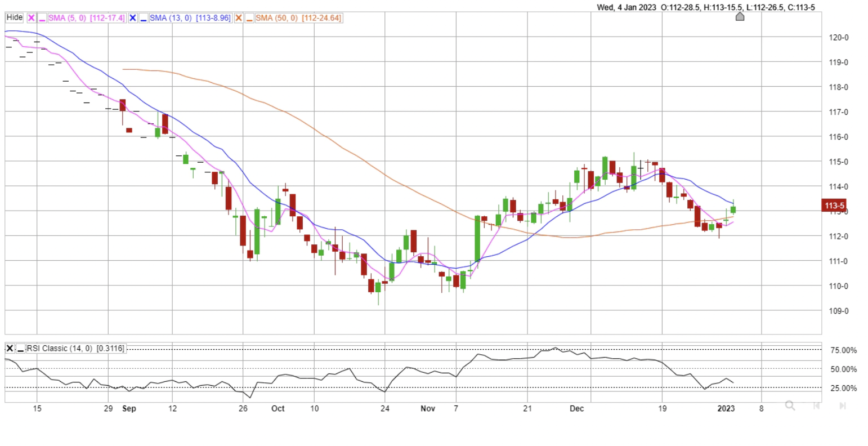Jump to the first bar using skip-back arrow
The image size is (868, 446).
(816, 405)
